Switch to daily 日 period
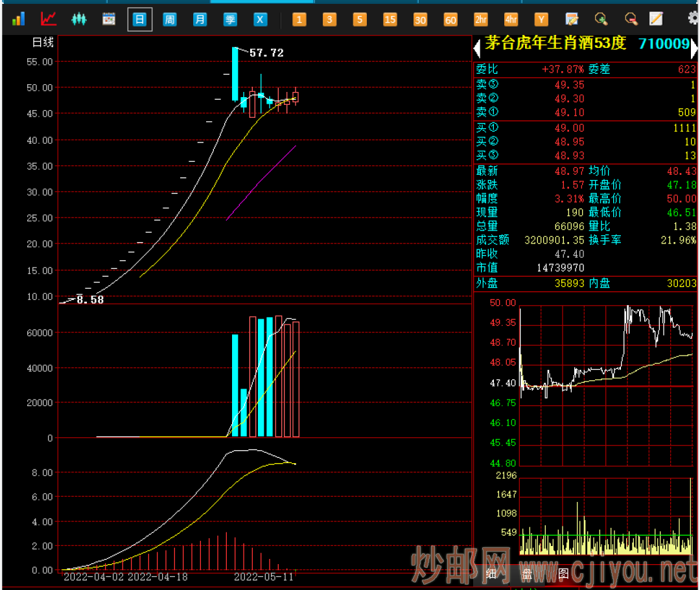700x590 pixels. click(x=139, y=19)
